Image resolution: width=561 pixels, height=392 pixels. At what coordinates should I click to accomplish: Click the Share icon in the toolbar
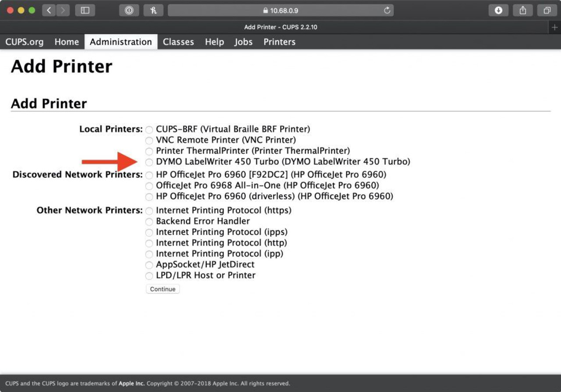(522, 11)
